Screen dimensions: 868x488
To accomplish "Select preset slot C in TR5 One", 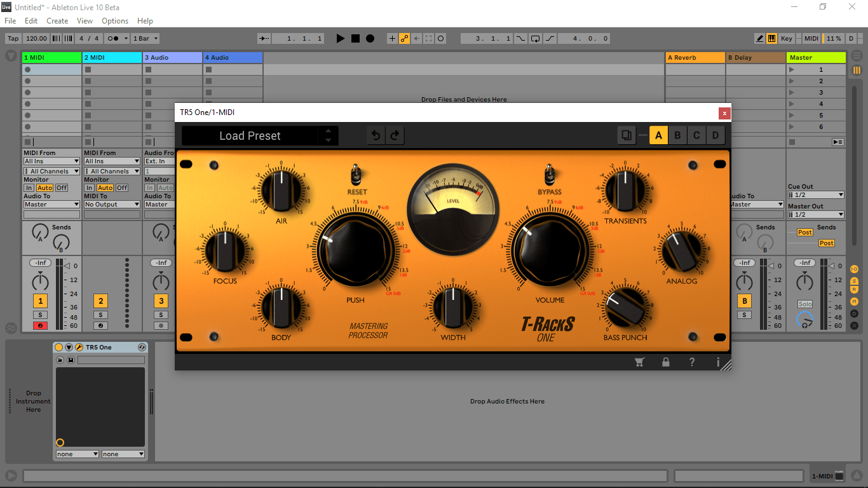I will (696, 135).
